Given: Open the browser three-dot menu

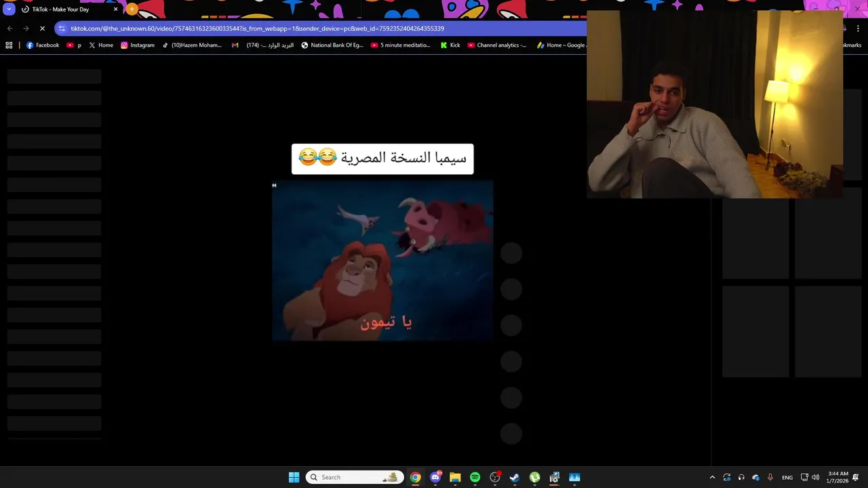Looking at the screenshot, I should (858, 28).
